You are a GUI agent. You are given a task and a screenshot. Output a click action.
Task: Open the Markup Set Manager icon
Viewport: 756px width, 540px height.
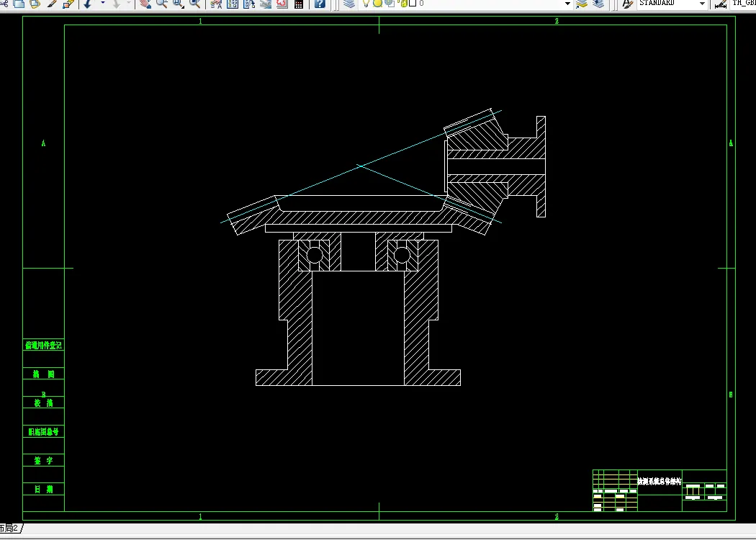282,4
